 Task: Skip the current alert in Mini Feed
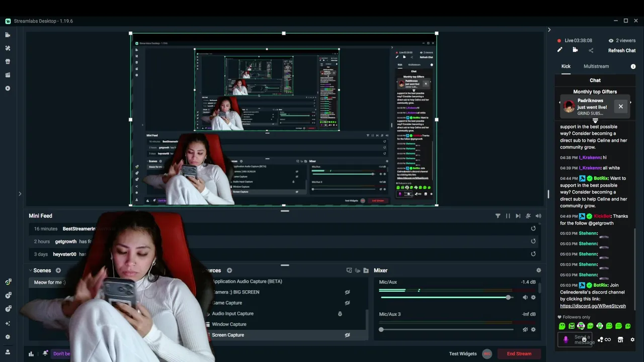[x=518, y=216]
